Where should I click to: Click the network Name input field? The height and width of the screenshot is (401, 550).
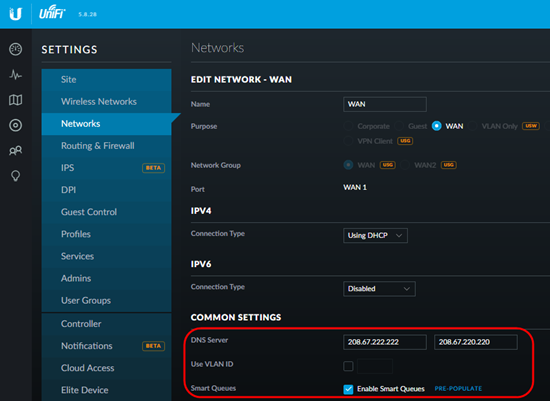click(385, 104)
